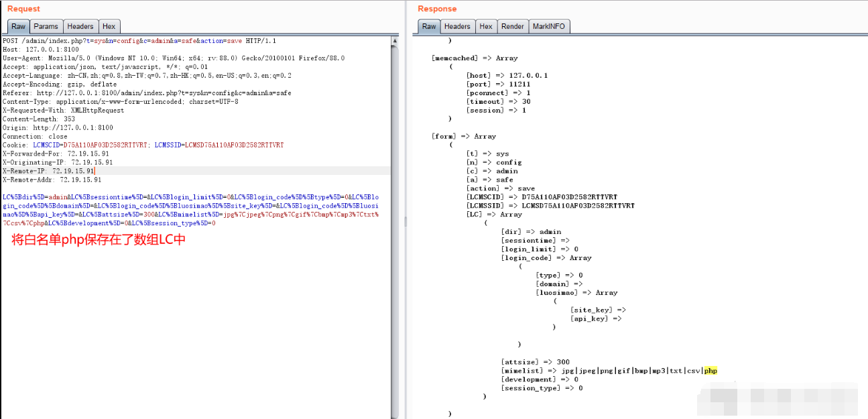Click the [dir] => admin line

tap(531, 233)
